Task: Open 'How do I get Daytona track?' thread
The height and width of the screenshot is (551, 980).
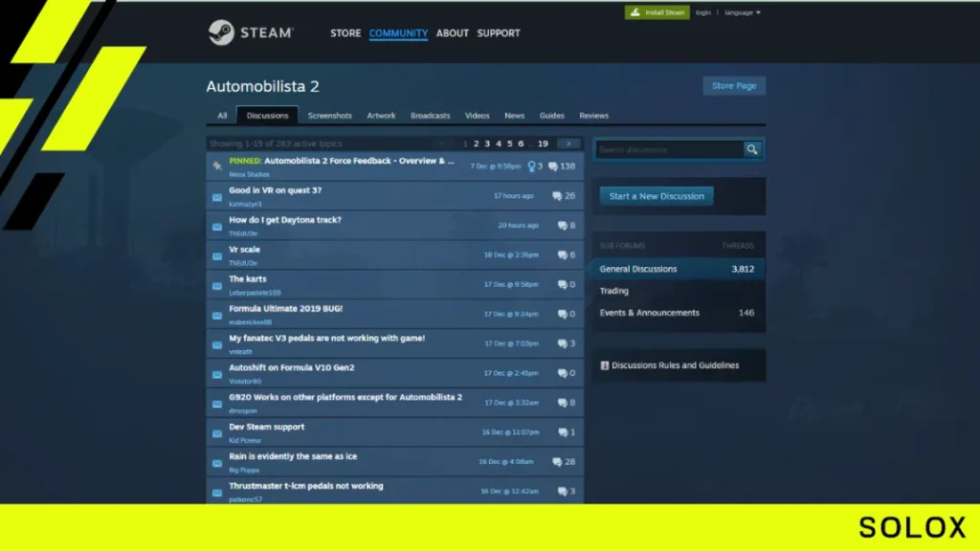Action: 285,220
